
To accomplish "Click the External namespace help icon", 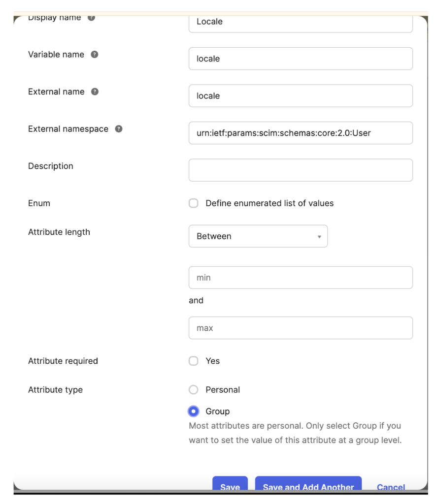I will [119, 129].
